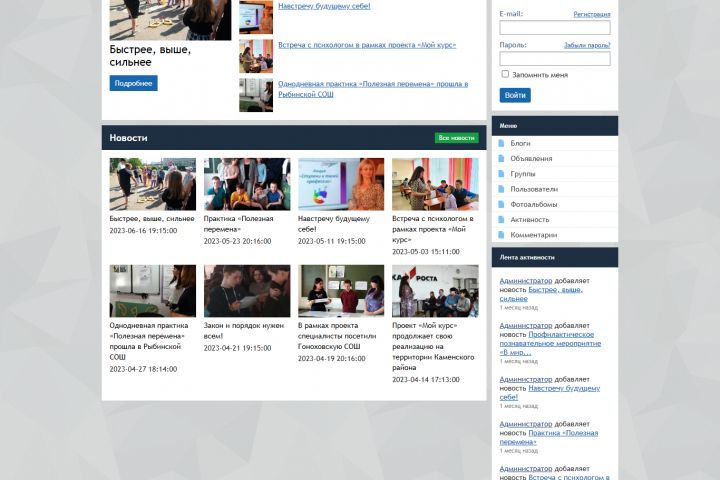The height and width of the screenshot is (480, 720).
Task: Open news-grid photo for Навстречу будущему себе!
Action: [341, 184]
